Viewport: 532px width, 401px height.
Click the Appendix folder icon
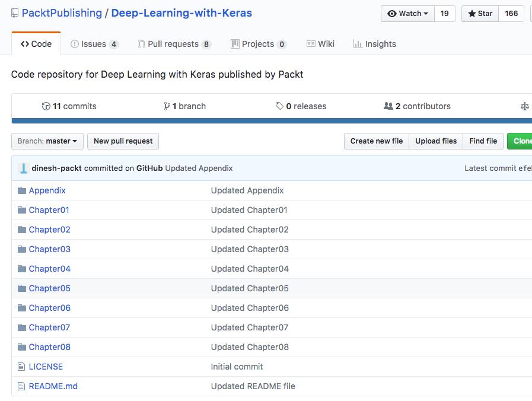pyautogui.click(x=22, y=190)
